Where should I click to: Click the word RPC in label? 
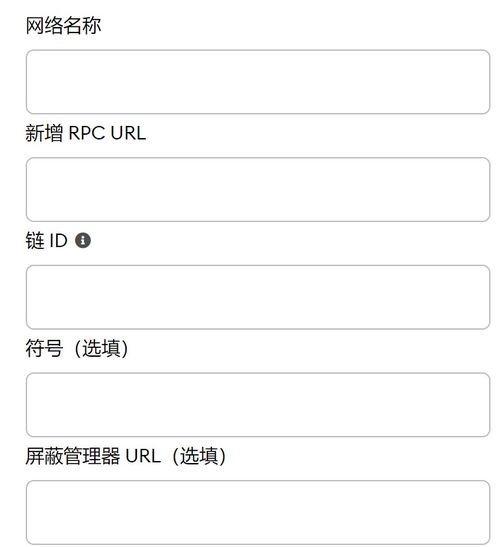coord(87,133)
